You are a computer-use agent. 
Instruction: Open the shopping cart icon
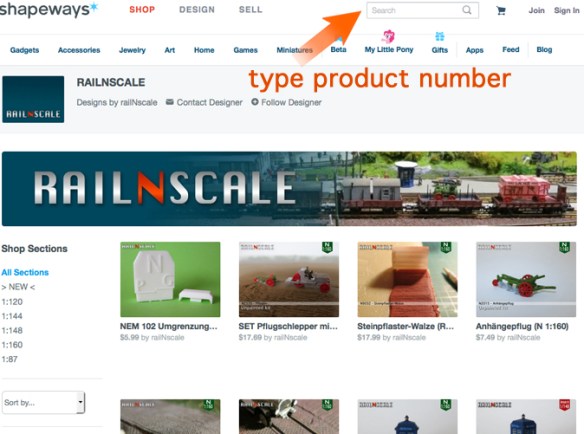pos(501,11)
